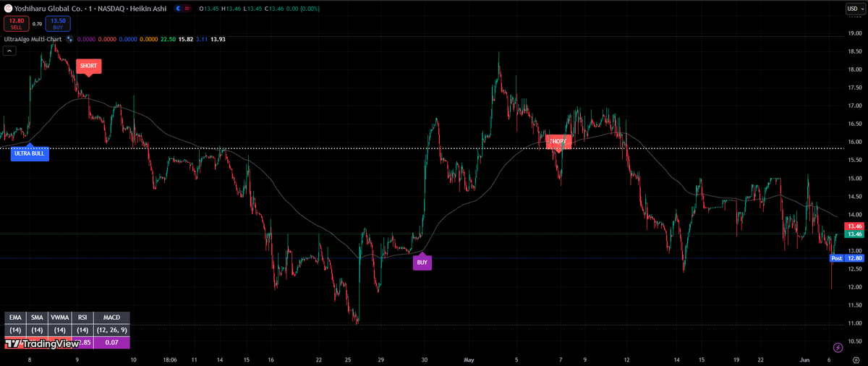Image resolution: width=868 pixels, height=366 pixels.
Task: Open the USD currency dropdown
Action: click(854, 8)
